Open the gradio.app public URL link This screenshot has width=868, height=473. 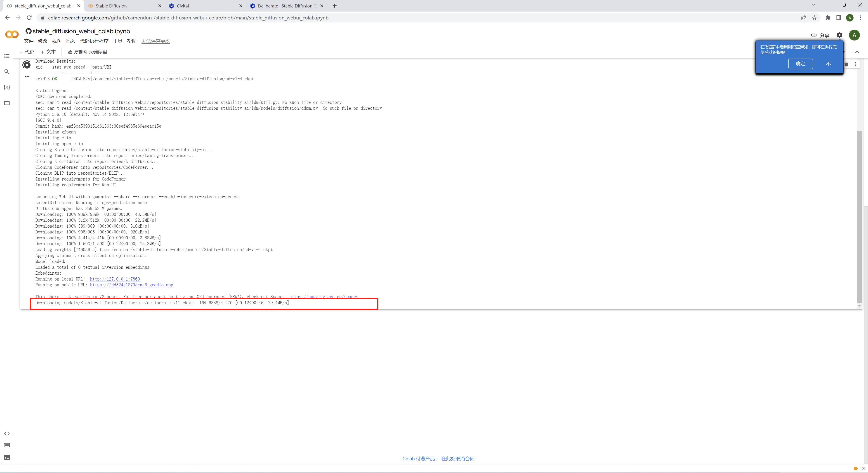131,285
